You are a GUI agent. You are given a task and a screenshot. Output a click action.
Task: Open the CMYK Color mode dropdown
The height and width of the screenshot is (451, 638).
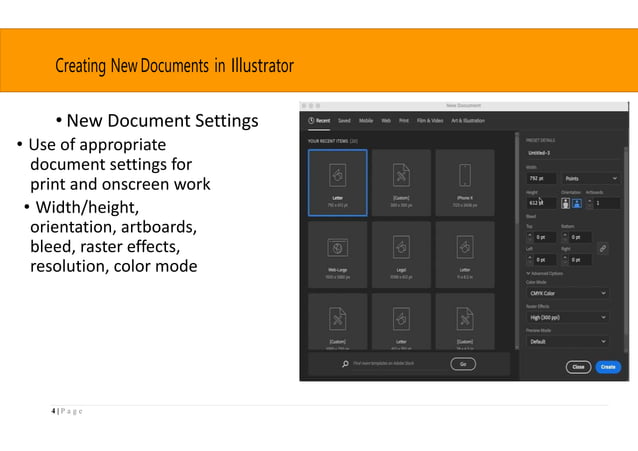click(568, 293)
